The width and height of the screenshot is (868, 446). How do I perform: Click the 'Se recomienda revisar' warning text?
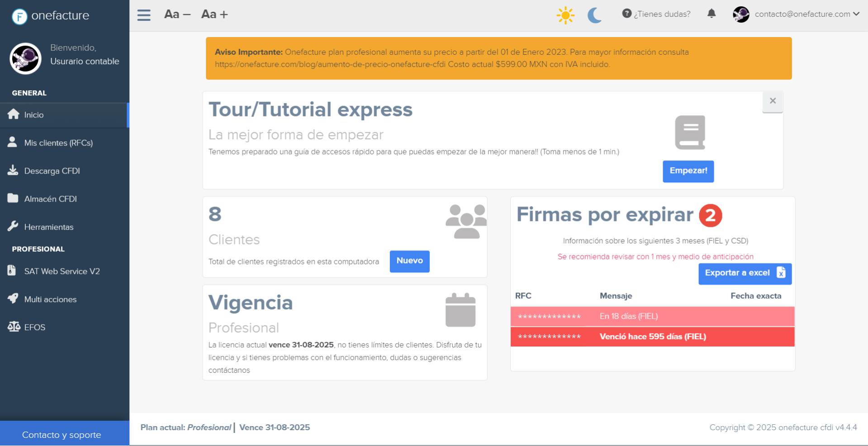pyautogui.click(x=655, y=257)
